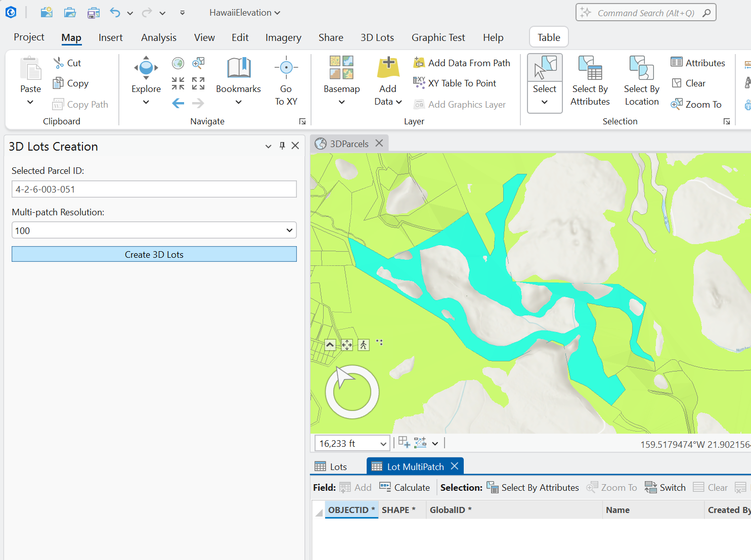Open the View ribbon tab
Screen dimensions: 751x560
[204, 37]
